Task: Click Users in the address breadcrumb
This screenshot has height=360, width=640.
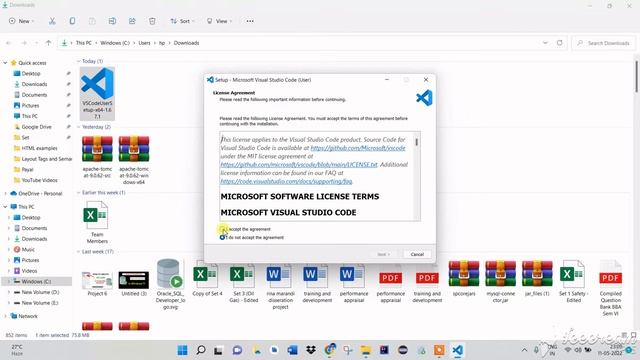Action: (x=144, y=43)
